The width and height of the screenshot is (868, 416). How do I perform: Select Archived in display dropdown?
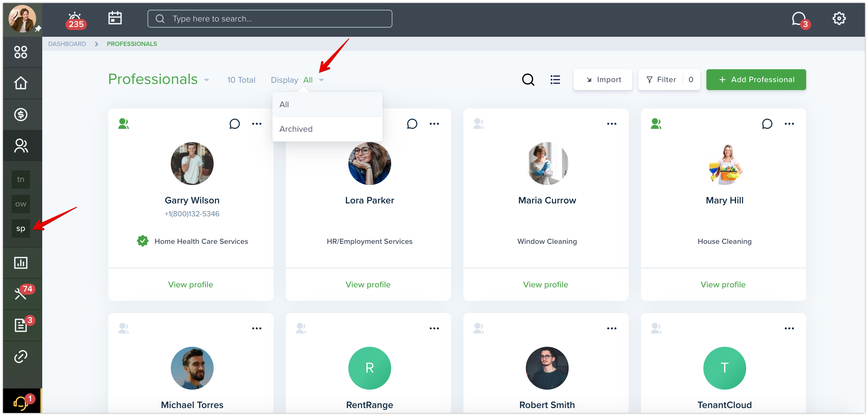[327, 129]
